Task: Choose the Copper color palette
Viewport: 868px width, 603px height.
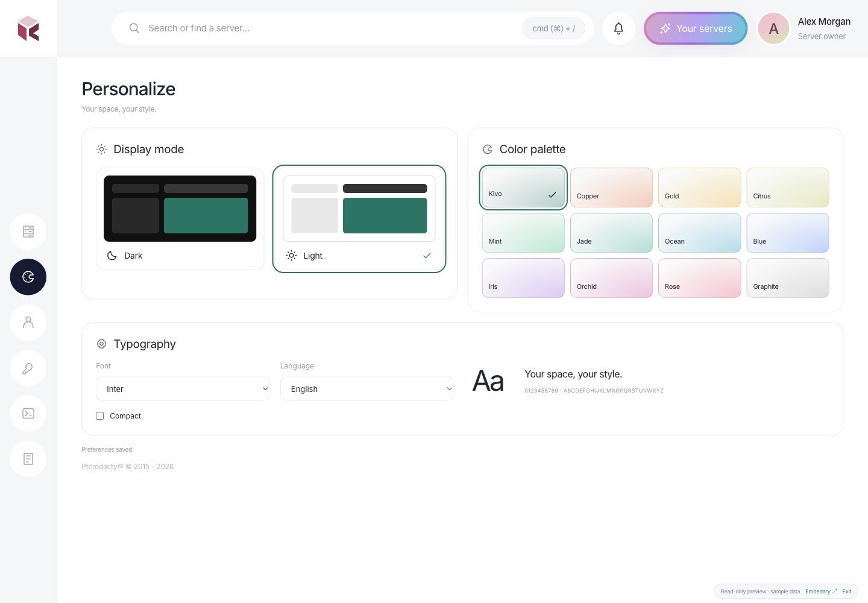Action: (x=611, y=188)
